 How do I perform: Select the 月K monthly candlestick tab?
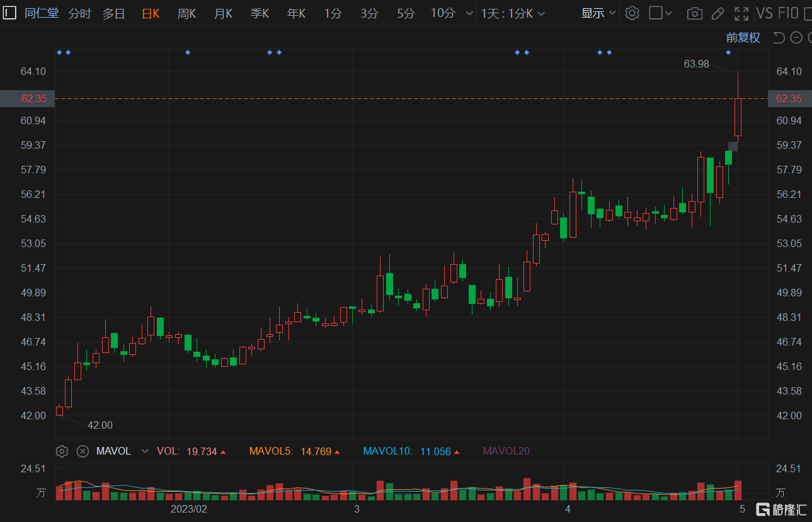[223, 13]
